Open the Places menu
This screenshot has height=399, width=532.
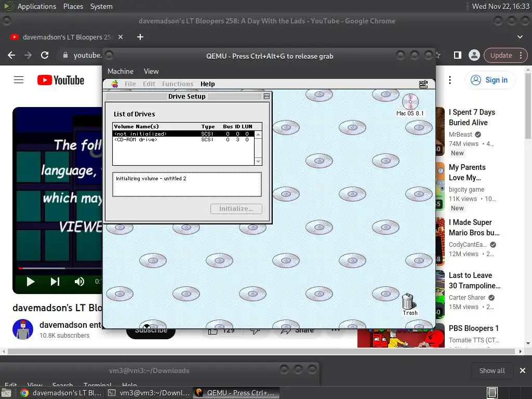tap(73, 6)
